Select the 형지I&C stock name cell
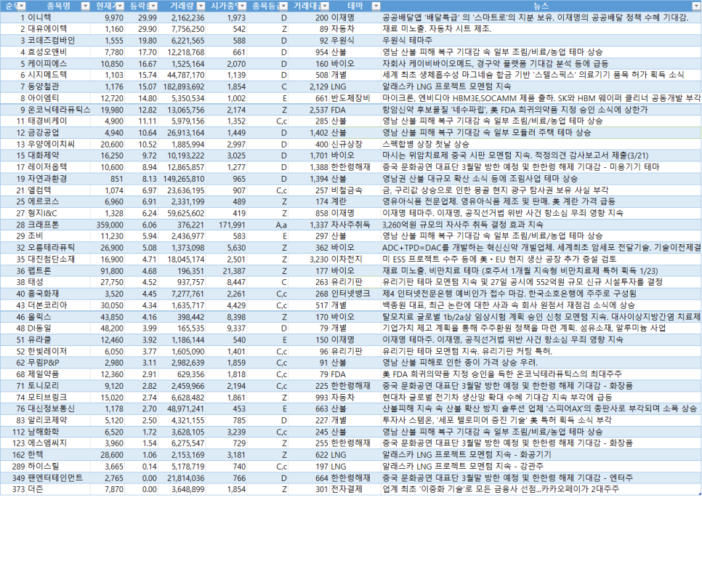Viewport: 702px width, 588px height. [58, 213]
